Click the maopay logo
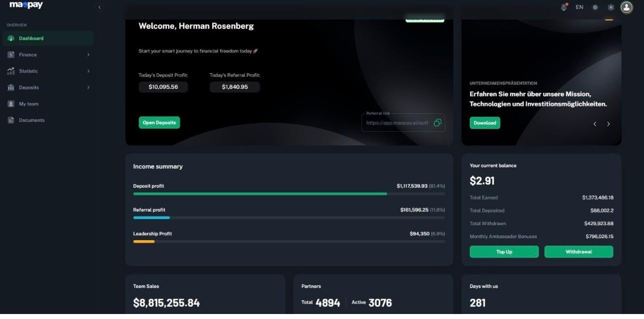This screenshot has width=644, height=319. coord(26,5)
